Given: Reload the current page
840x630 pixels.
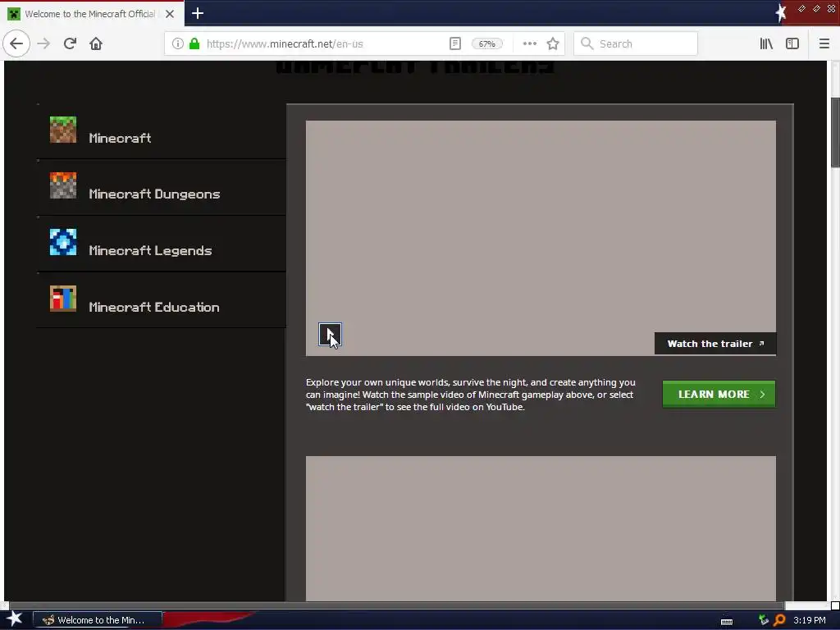Looking at the screenshot, I should pyautogui.click(x=70, y=43).
